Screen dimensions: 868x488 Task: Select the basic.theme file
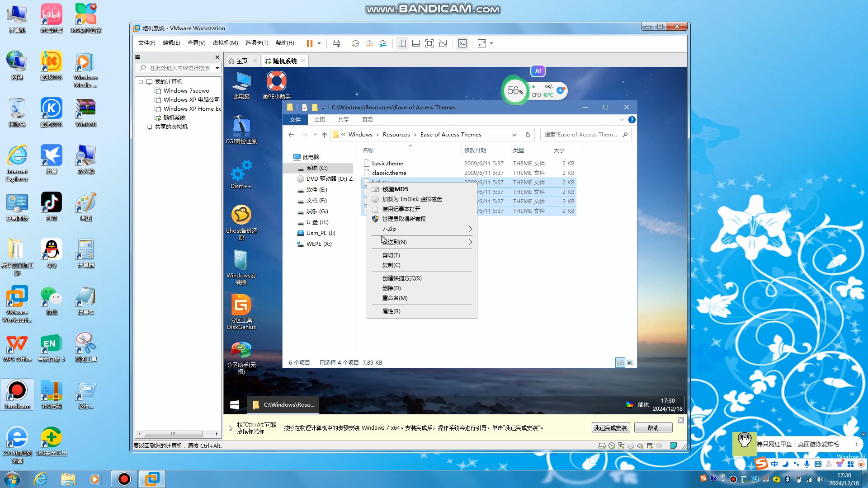tap(387, 164)
